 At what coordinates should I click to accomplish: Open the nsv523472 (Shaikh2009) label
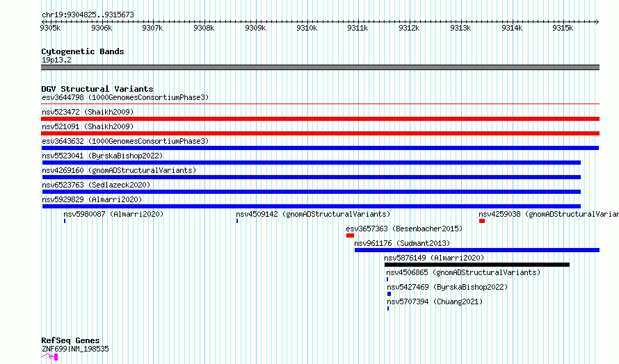[x=88, y=112]
